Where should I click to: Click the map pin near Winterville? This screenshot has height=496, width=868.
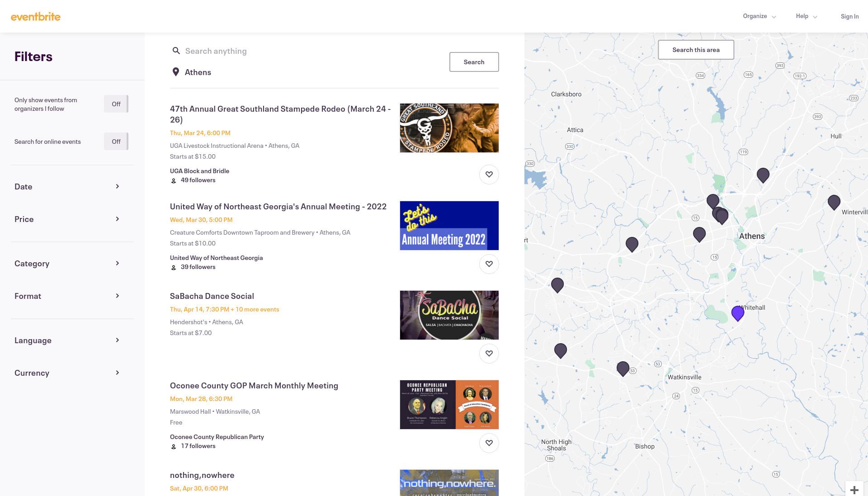pos(834,202)
